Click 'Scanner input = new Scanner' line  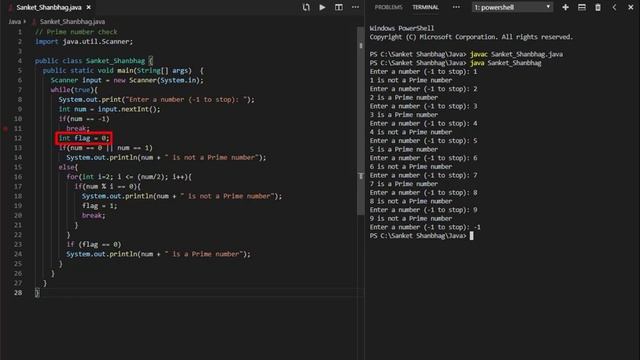[127, 80]
